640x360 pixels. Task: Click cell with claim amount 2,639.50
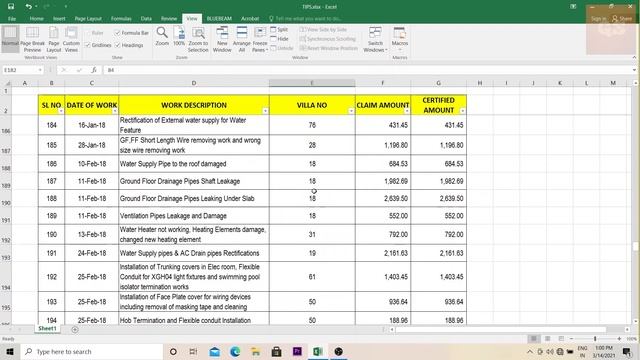(383, 198)
